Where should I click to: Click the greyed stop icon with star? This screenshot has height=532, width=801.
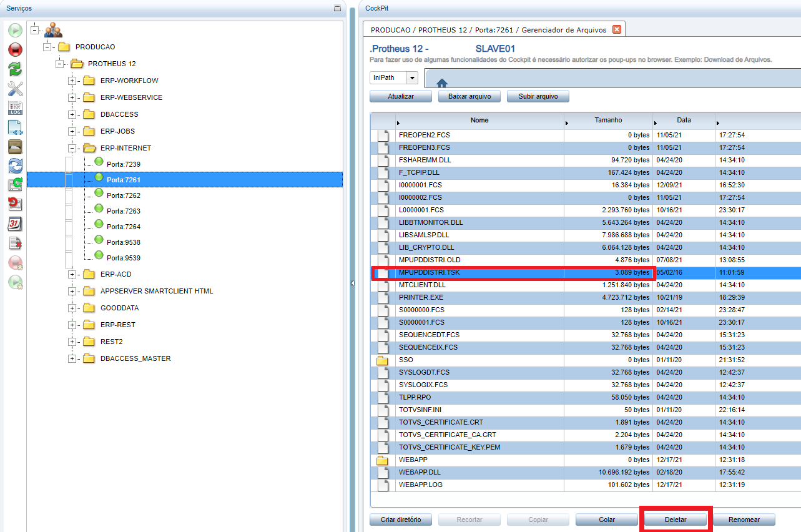click(15, 262)
